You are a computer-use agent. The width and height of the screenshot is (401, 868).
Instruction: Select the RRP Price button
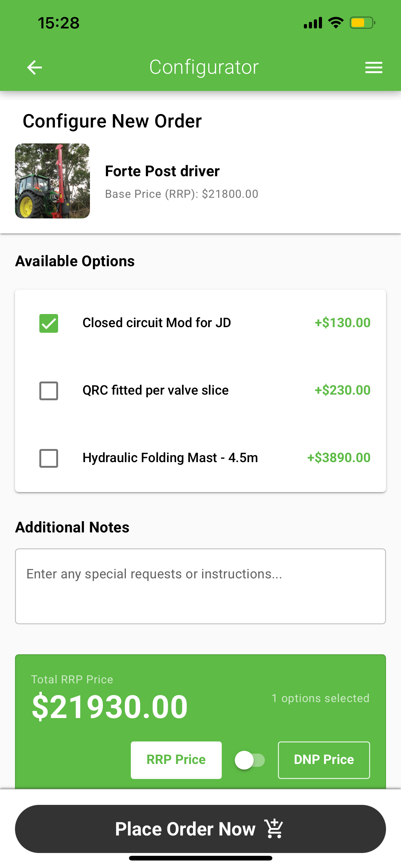[x=176, y=760]
